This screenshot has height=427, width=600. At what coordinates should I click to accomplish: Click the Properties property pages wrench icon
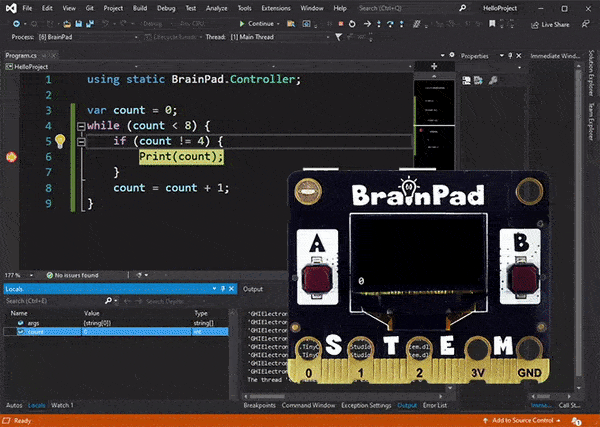pyautogui.click(x=493, y=80)
